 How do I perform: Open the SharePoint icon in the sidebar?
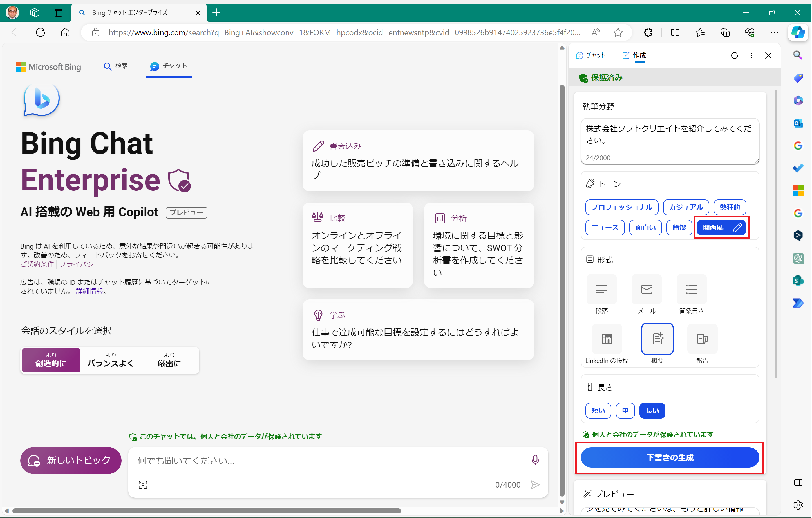pos(798,281)
